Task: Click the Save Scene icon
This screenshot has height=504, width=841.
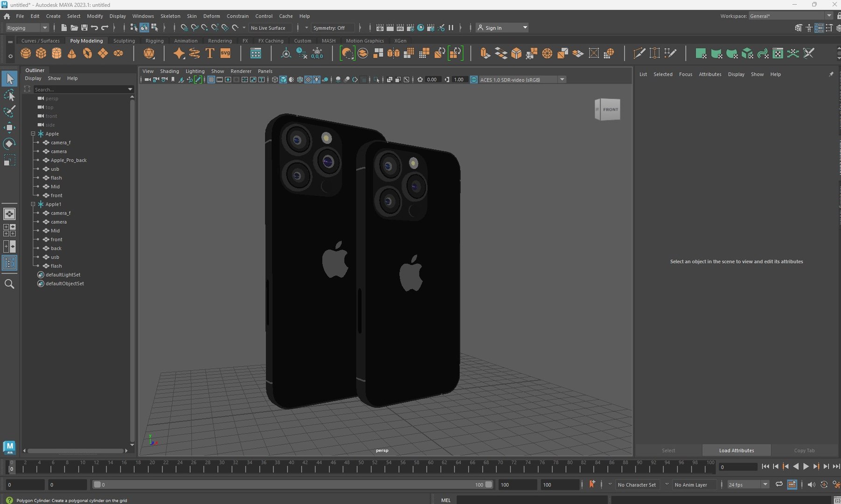Action: pyautogui.click(x=84, y=28)
